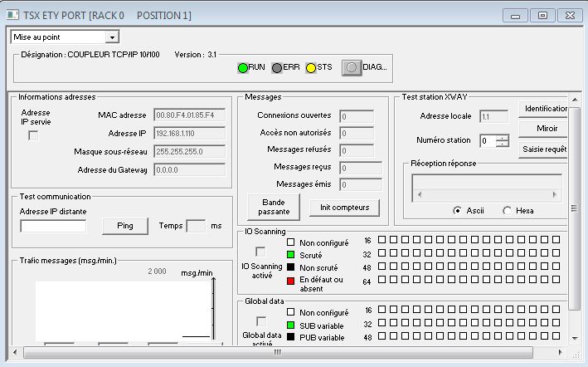Click the yellow STS status indicator
This screenshot has height=367, width=588.
pos(312,67)
